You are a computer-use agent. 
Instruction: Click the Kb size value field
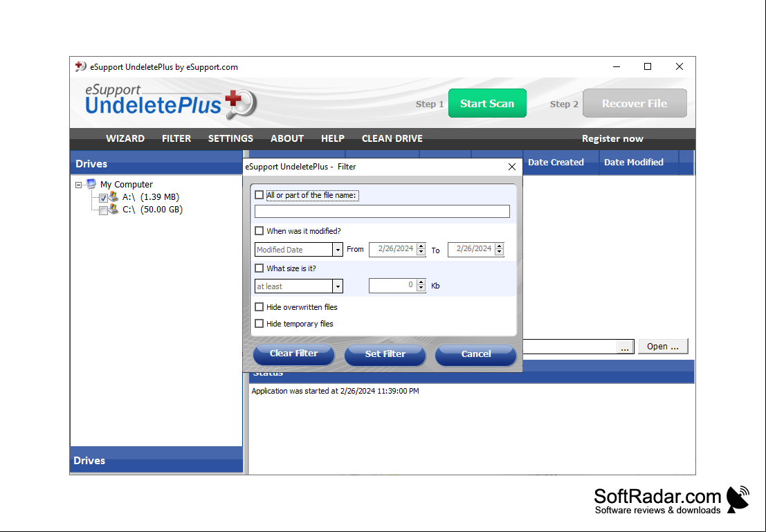(393, 286)
